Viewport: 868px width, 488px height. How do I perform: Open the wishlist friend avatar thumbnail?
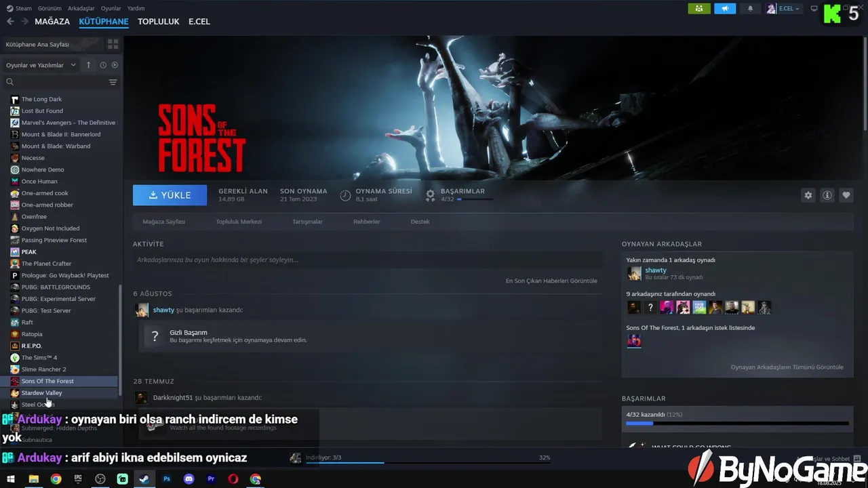pos(634,340)
